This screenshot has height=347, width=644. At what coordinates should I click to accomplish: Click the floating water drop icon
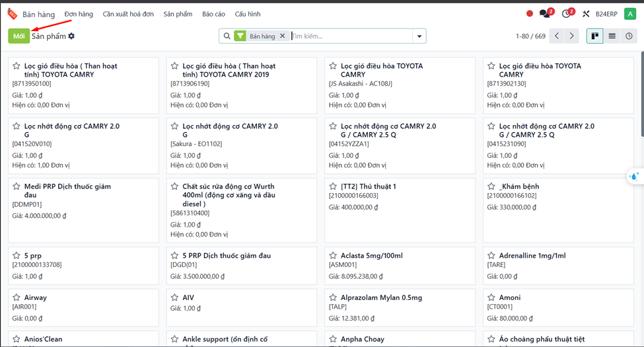tap(634, 176)
